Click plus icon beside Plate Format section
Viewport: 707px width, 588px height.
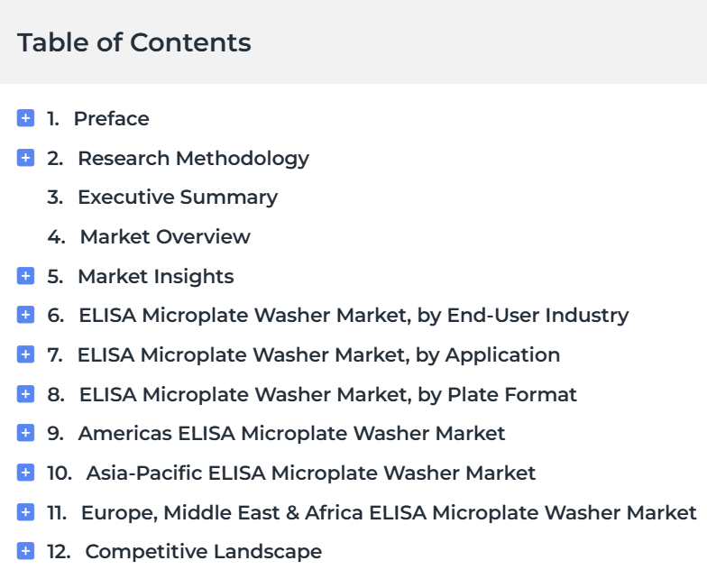click(x=25, y=394)
